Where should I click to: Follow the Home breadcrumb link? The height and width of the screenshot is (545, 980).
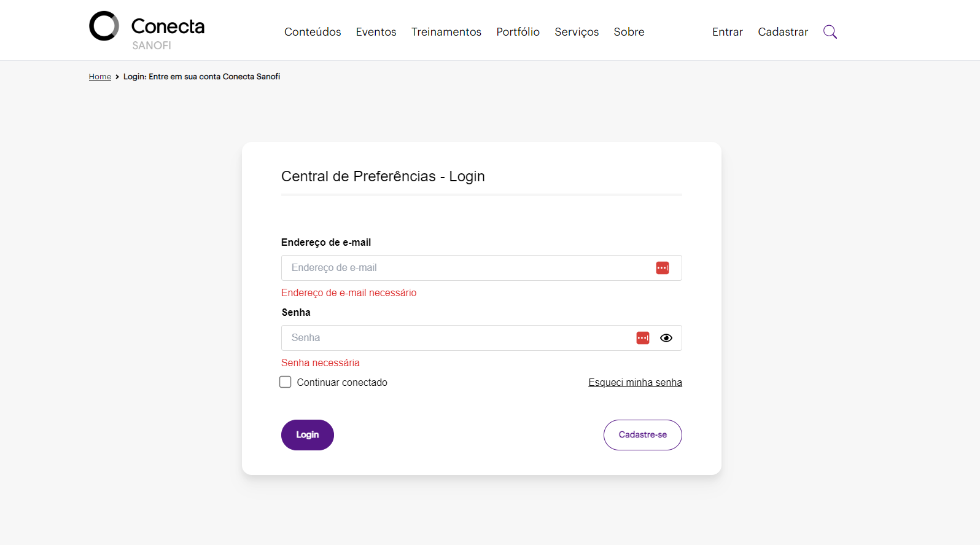[x=99, y=77]
